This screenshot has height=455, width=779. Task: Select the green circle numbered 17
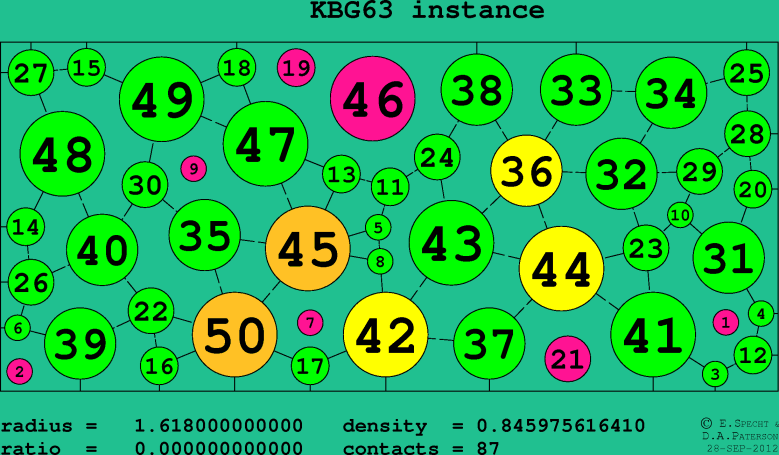(x=310, y=366)
